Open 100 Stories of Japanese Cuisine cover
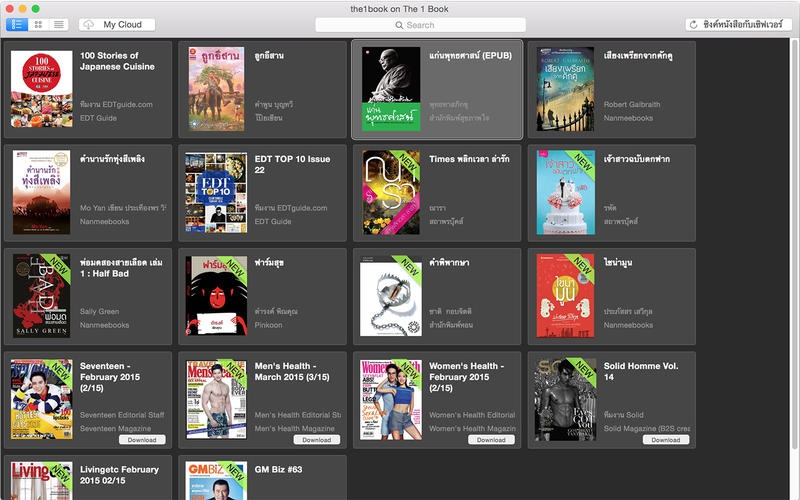The image size is (800, 500). (42, 89)
